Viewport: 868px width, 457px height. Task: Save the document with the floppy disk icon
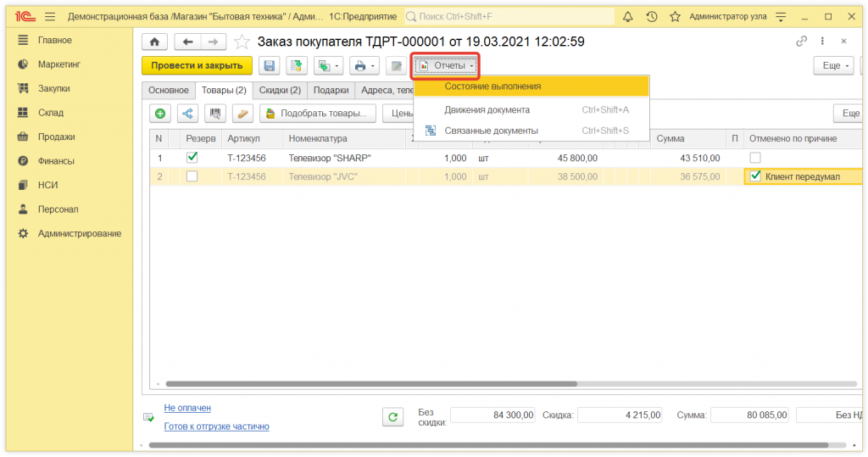pyautogui.click(x=270, y=65)
